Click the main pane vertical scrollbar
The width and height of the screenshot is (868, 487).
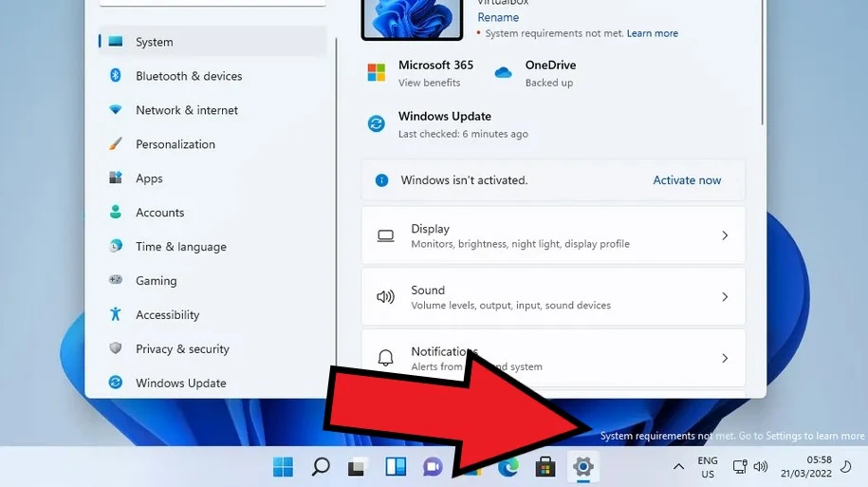click(763, 62)
